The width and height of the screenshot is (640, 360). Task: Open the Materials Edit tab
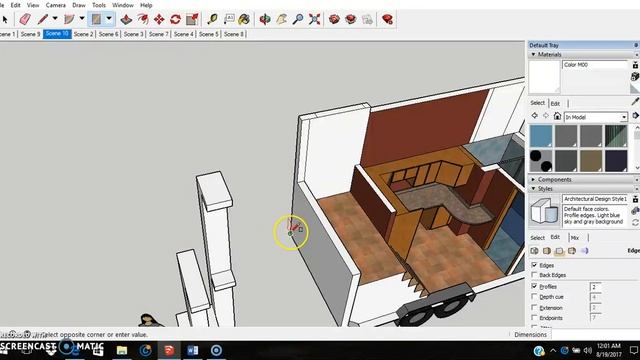click(x=556, y=104)
